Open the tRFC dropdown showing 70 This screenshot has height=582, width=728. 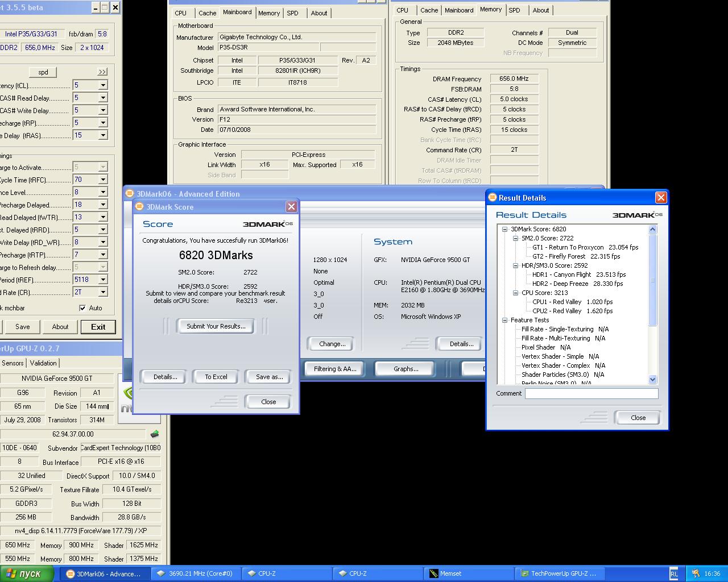103,180
